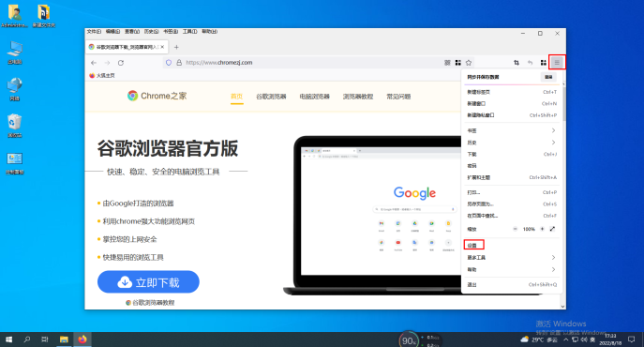This screenshot has height=347, width=644.
Task: Choose 退出 to quit the browser
Action: click(x=512, y=284)
